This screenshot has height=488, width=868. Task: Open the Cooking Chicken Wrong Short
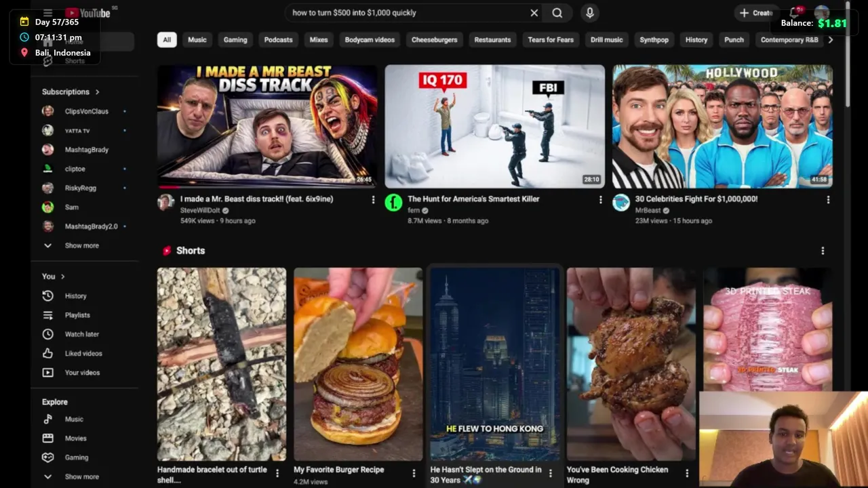pos(631,364)
